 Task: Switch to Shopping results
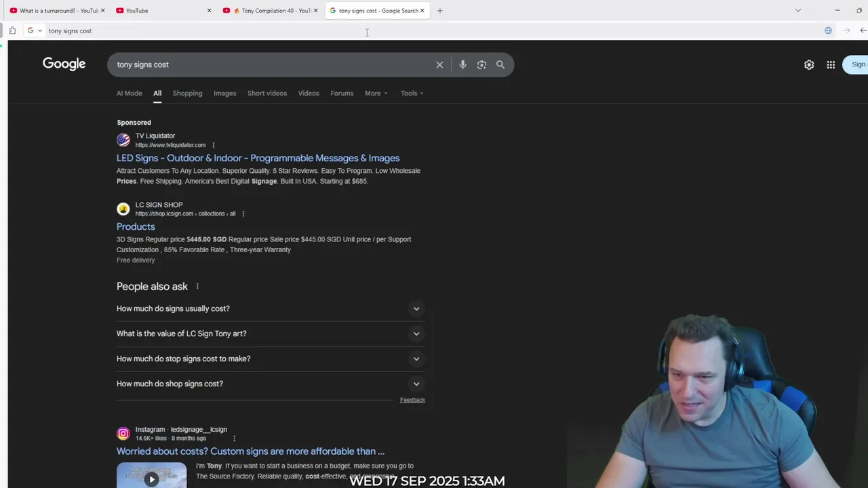pos(187,94)
